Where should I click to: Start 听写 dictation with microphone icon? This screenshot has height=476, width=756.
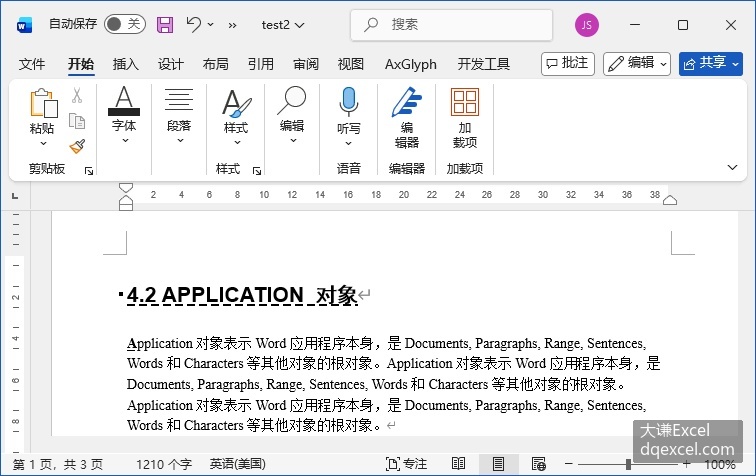(349, 103)
